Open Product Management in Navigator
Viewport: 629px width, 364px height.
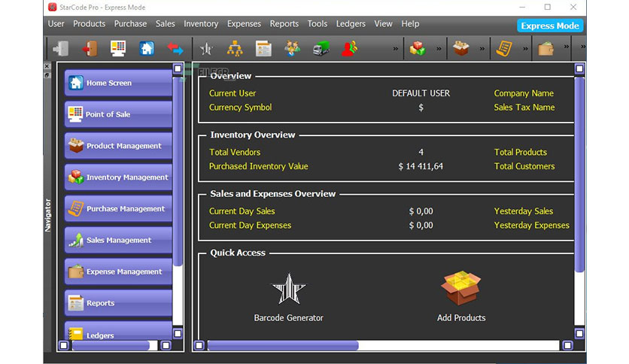(x=118, y=146)
